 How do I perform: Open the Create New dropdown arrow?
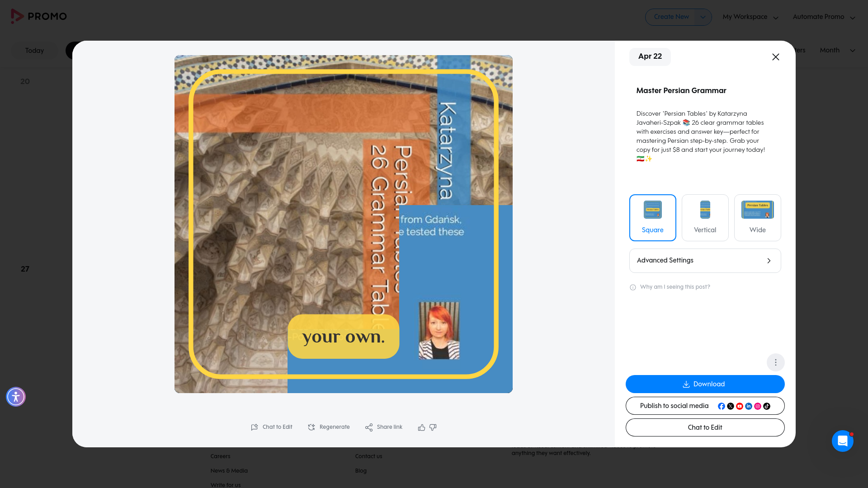pyautogui.click(x=703, y=17)
